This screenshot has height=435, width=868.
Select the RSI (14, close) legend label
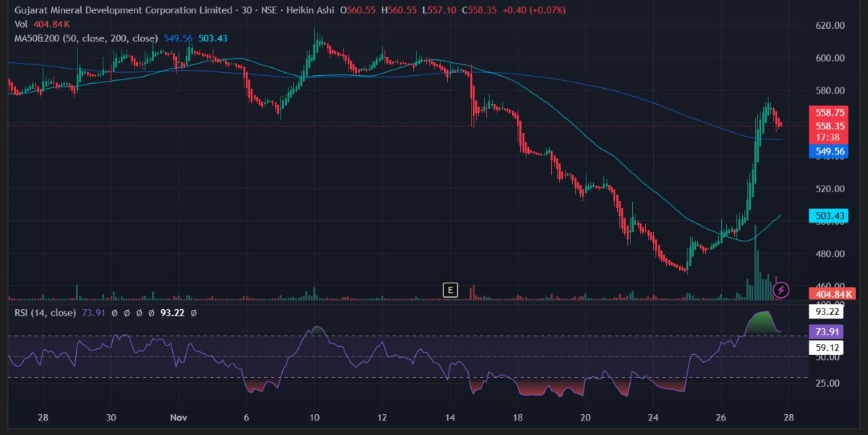(45, 313)
